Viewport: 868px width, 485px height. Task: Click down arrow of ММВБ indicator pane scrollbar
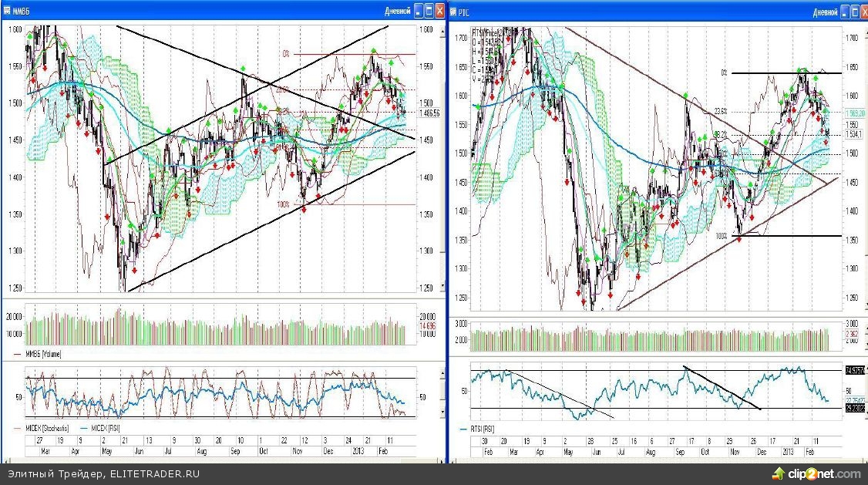tap(442, 412)
